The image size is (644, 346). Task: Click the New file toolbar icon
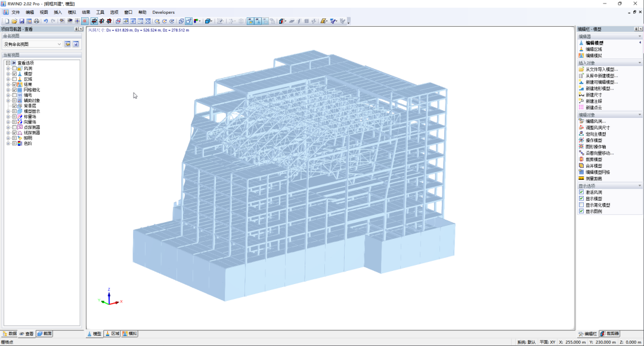click(7, 21)
